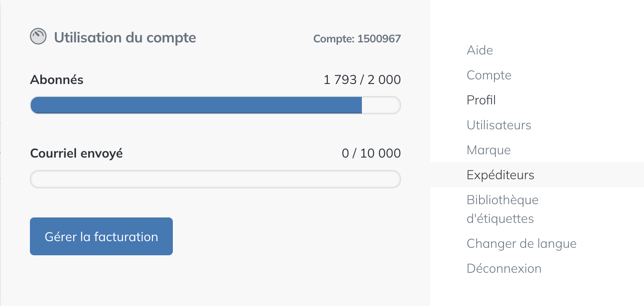Click the Gérer la facturation button
The width and height of the screenshot is (644, 306).
point(101,236)
